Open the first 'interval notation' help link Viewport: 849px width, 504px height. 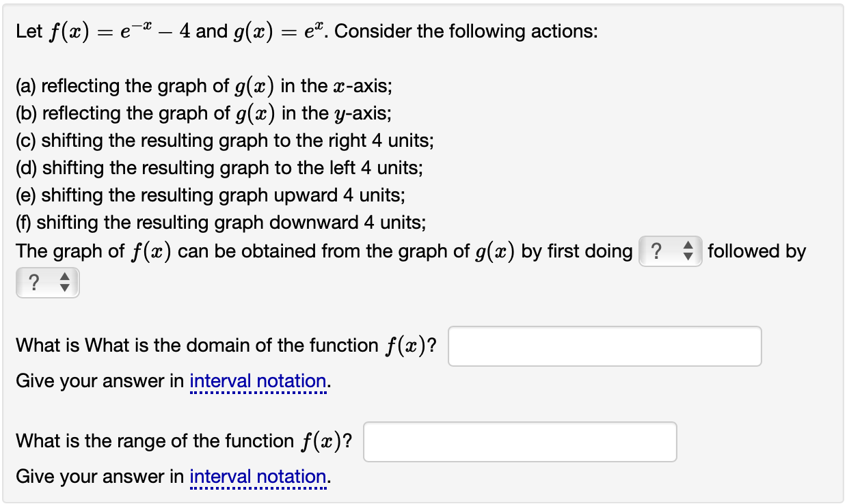[x=258, y=380]
